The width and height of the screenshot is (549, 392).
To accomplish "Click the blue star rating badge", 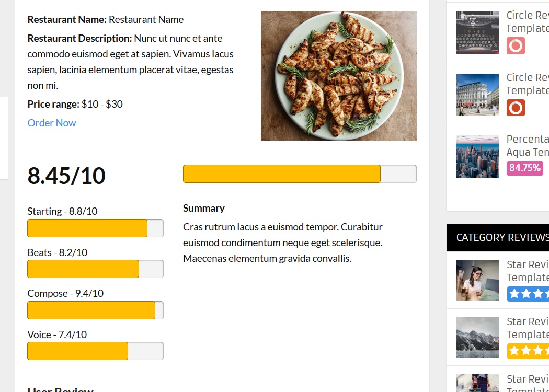I will (528, 293).
